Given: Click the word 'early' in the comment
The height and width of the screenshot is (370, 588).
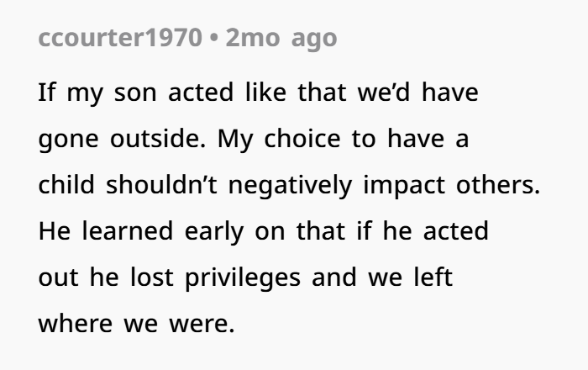Looking at the screenshot, I should (214, 231).
